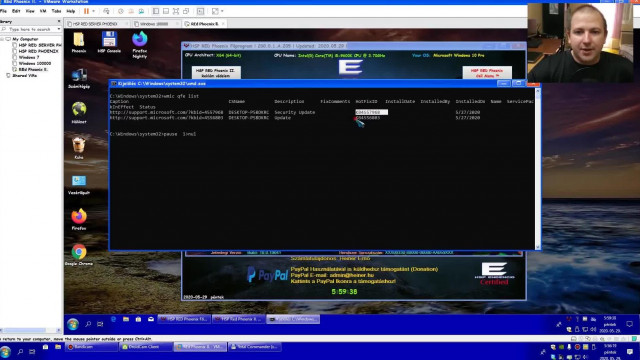Click the snapshot clock icon in the toolbar
640x360 pixels.
[x=121, y=11]
